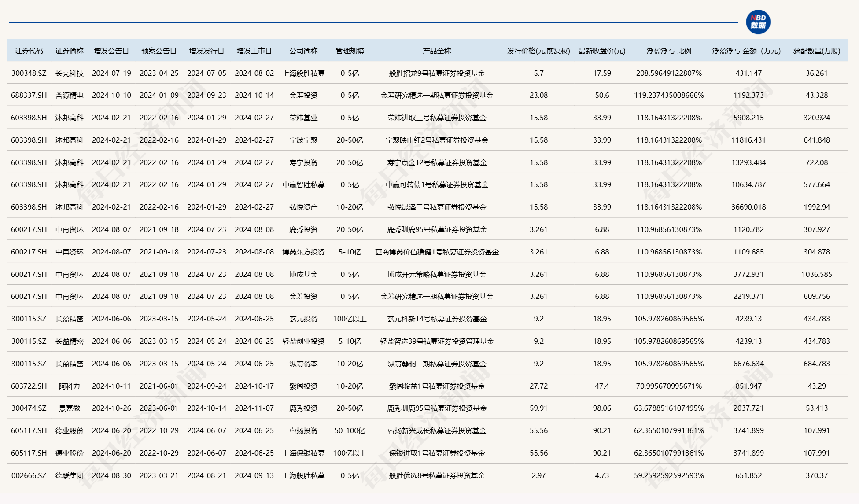Click the 增发发行日 column header
The width and height of the screenshot is (859, 504).
point(206,51)
